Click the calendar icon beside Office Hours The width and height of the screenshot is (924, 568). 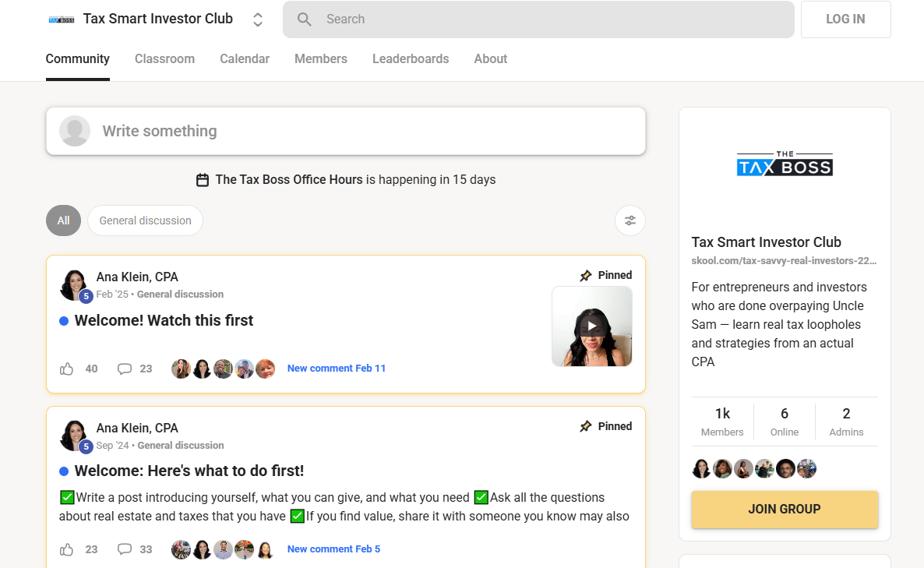pos(202,180)
